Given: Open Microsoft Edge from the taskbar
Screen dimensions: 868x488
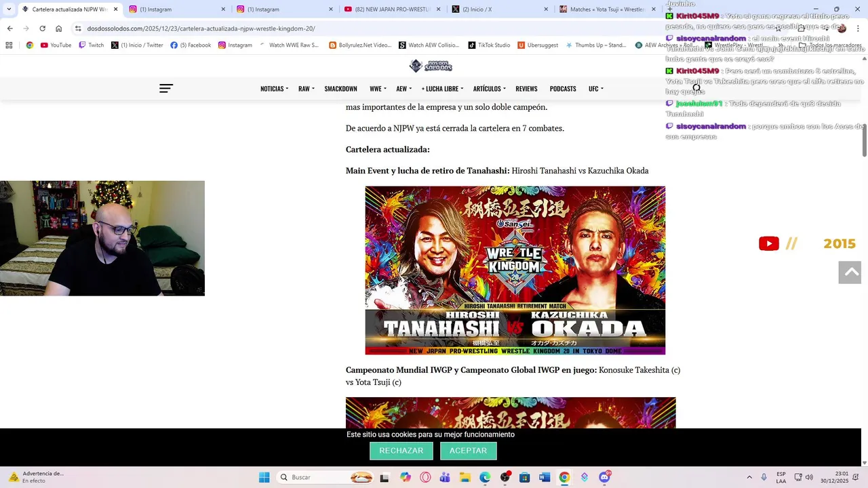Looking at the screenshot, I should pyautogui.click(x=485, y=477).
